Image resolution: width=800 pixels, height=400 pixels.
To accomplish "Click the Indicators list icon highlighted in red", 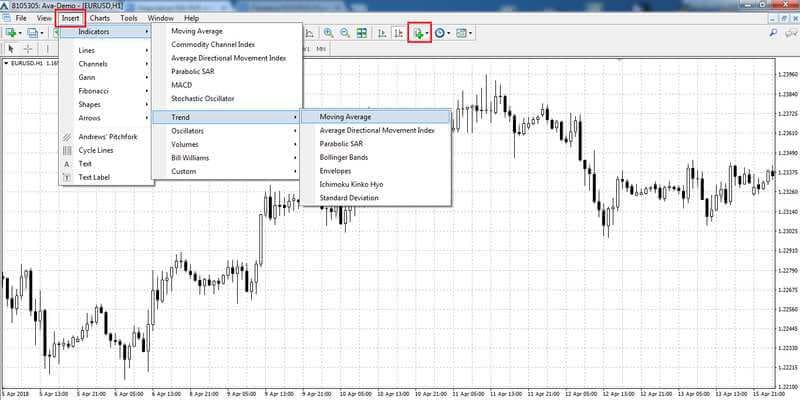I will click(x=418, y=33).
